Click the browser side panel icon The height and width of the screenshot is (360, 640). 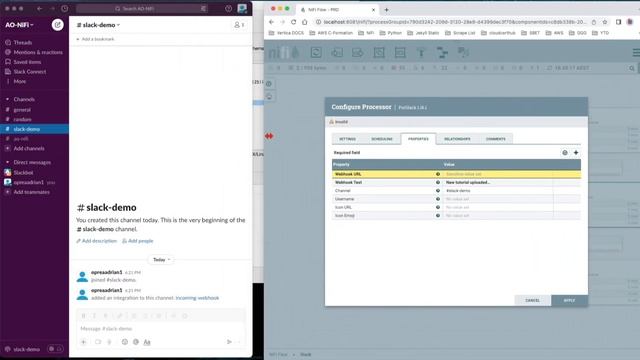(618, 22)
